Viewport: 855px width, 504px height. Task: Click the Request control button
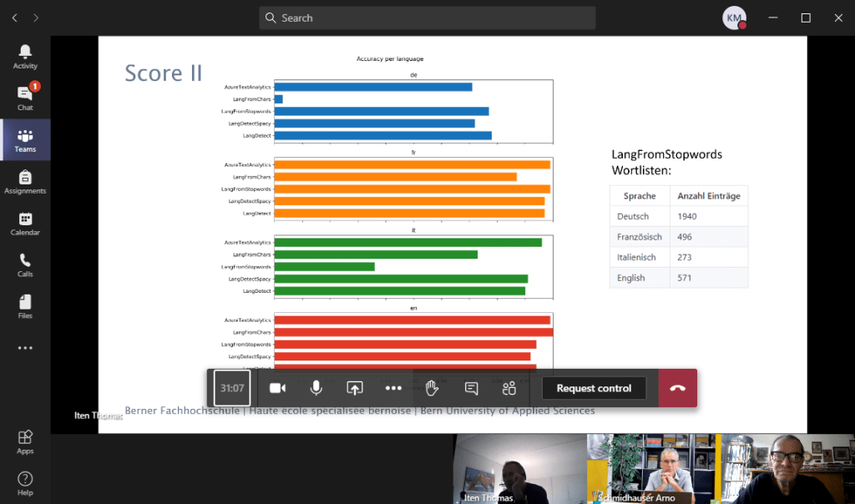pyautogui.click(x=594, y=388)
